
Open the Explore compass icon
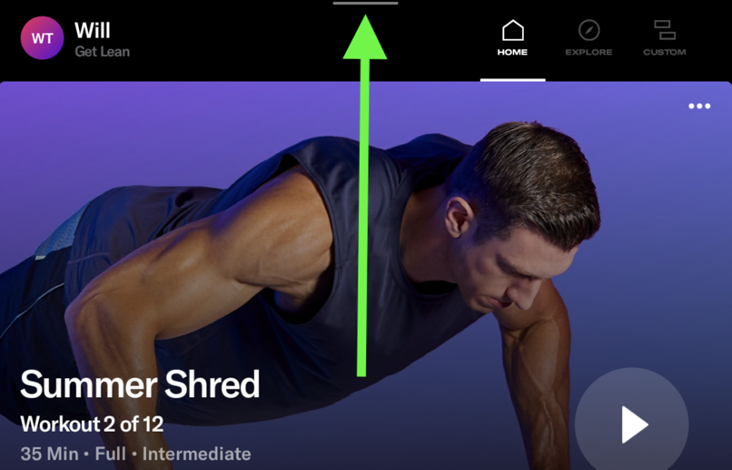click(x=589, y=30)
